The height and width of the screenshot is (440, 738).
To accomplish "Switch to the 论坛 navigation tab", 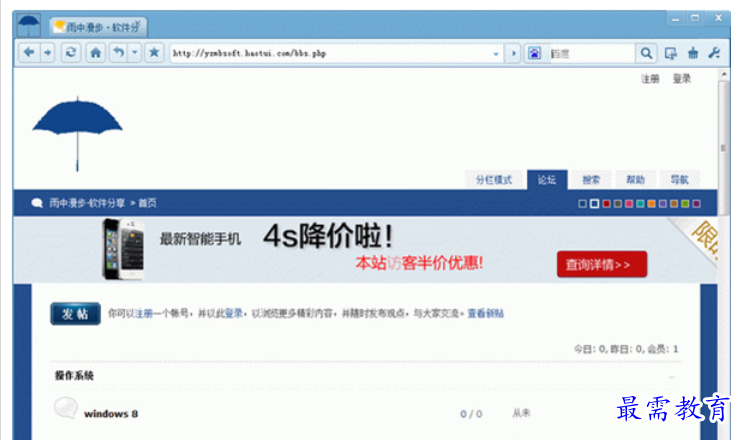I will click(546, 180).
